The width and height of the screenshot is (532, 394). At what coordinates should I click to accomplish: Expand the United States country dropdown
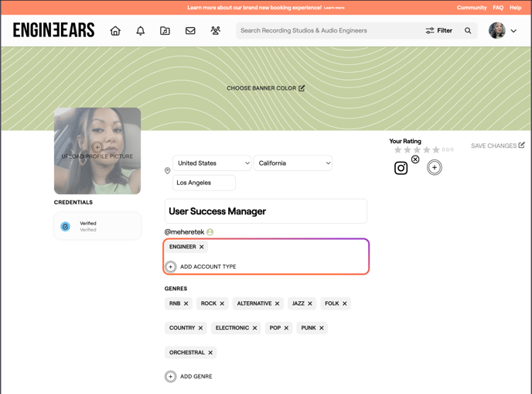(212, 163)
